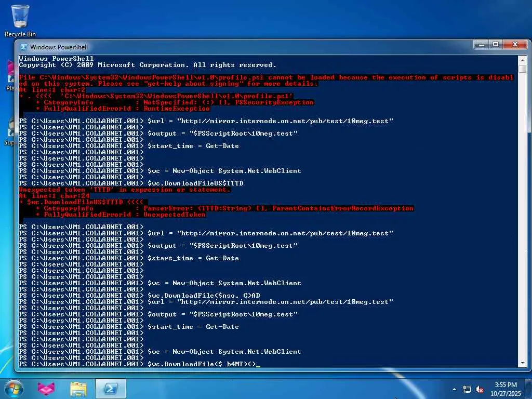Switch to the PowerShell taskbar button
This screenshot has width=532, height=399.
(x=110, y=389)
